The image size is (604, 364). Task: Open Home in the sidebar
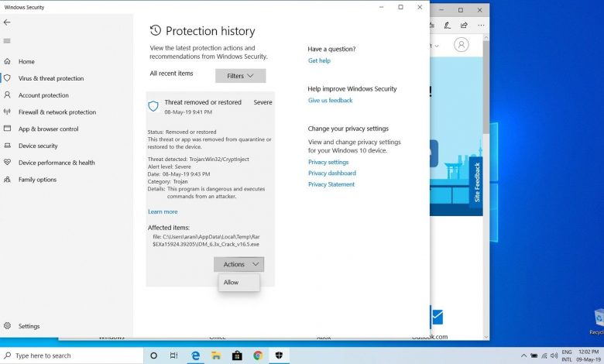point(26,62)
